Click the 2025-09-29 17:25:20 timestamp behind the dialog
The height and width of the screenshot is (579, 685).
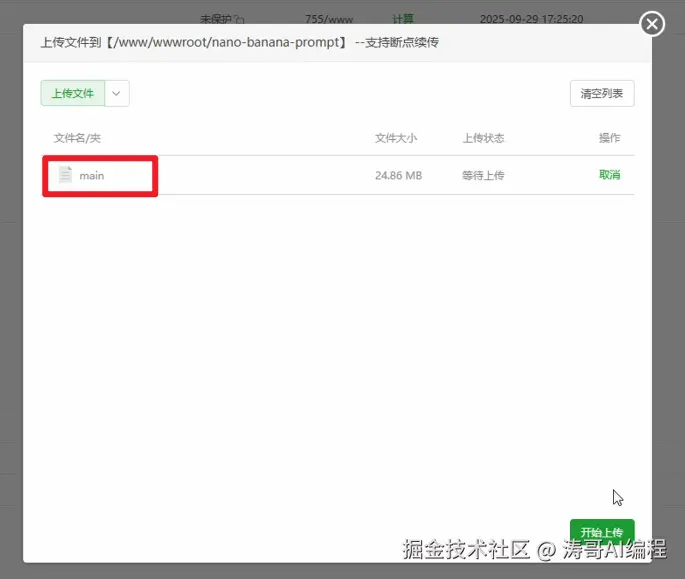pos(531,19)
